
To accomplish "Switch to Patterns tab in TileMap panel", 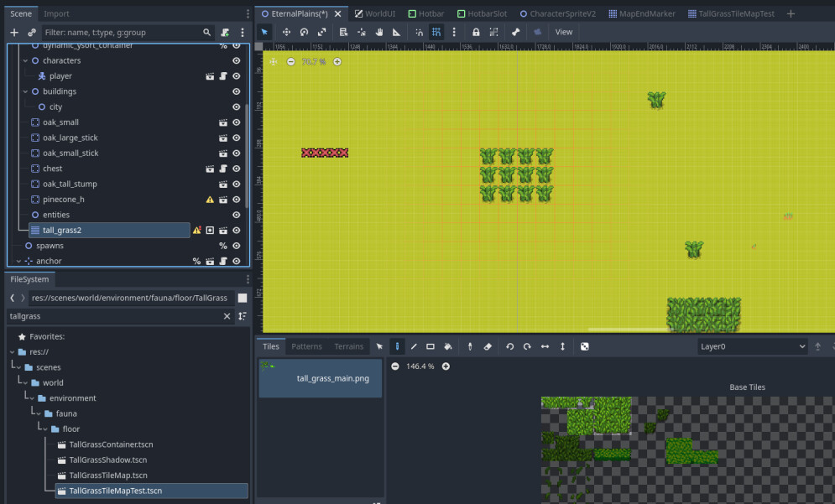I will coord(307,346).
